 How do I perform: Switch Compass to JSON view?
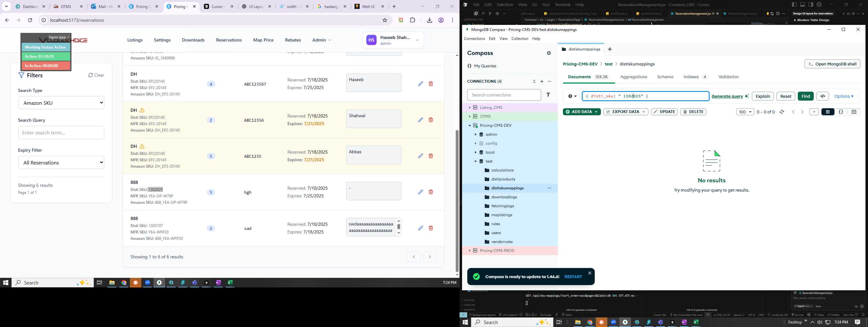(841, 112)
